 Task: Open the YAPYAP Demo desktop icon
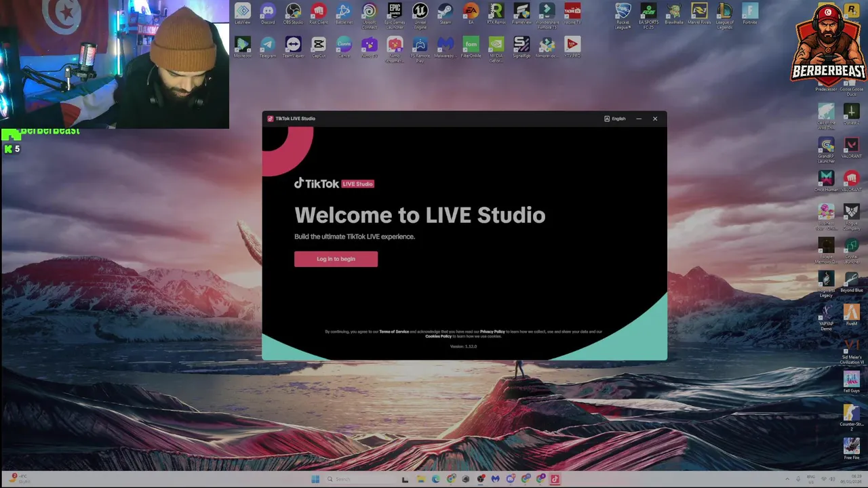(826, 318)
